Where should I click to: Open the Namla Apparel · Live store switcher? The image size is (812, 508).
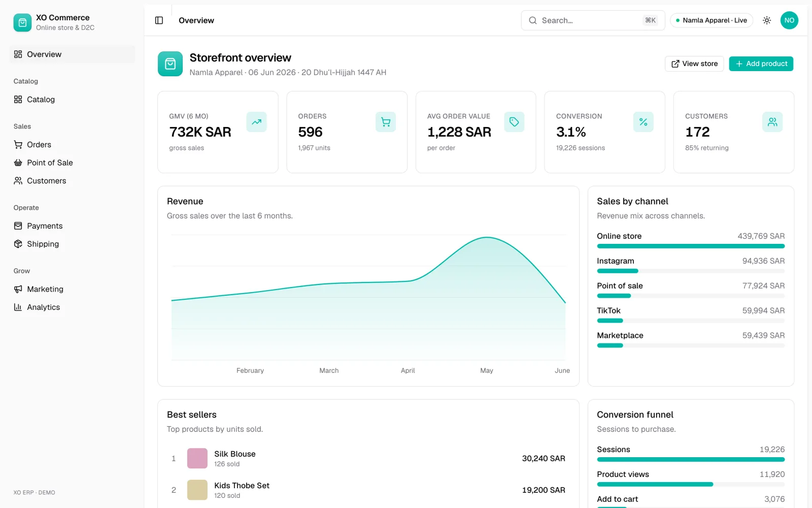click(712, 20)
